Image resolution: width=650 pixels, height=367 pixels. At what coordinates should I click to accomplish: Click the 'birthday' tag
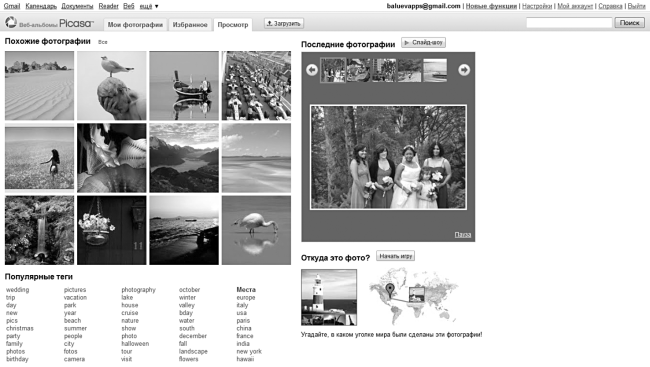(x=17, y=359)
